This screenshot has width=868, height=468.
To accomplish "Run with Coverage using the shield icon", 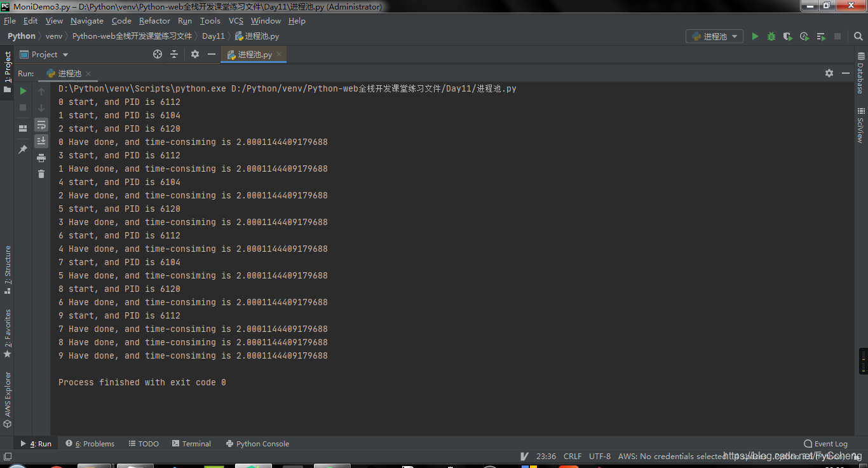I will click(788, 37).
